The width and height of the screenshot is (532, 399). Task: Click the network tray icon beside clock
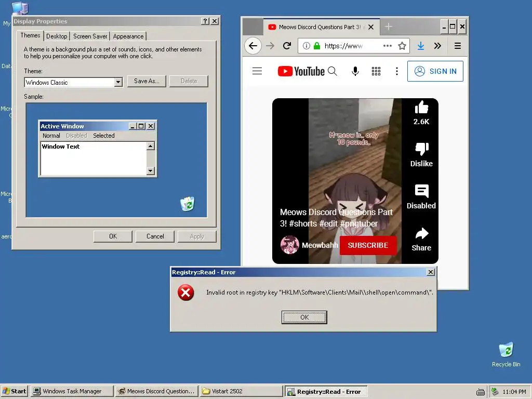point(495,392)
